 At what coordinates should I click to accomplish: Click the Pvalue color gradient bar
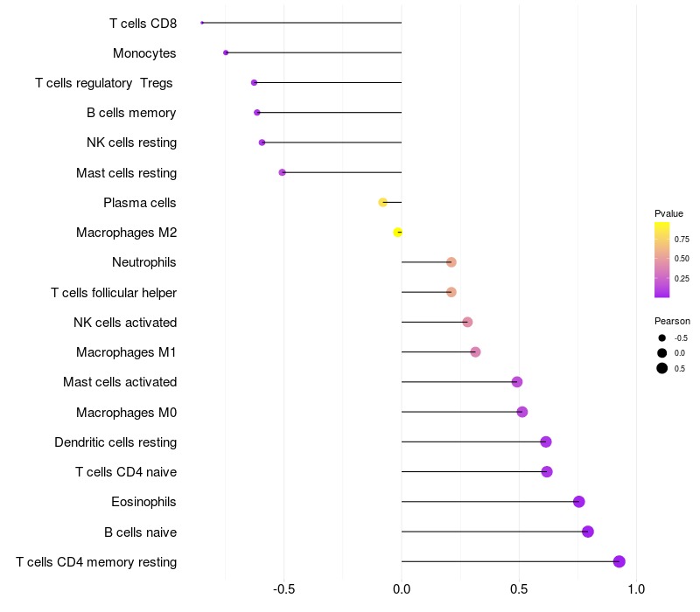pyautogui.click(x=661, y=260)
